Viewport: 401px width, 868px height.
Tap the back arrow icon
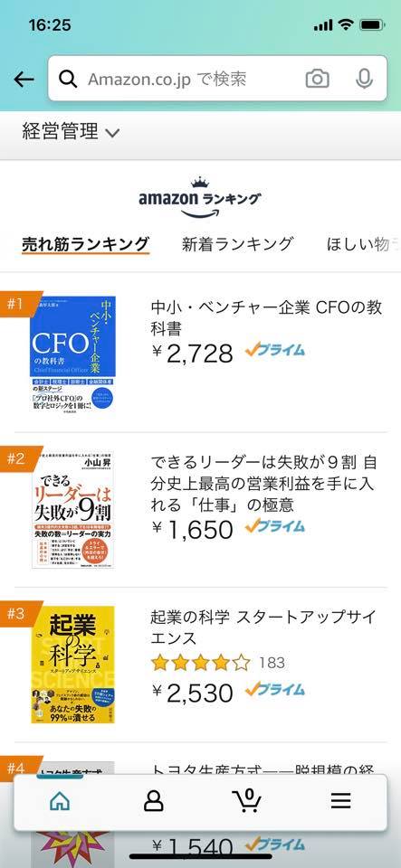pos(24,80)
